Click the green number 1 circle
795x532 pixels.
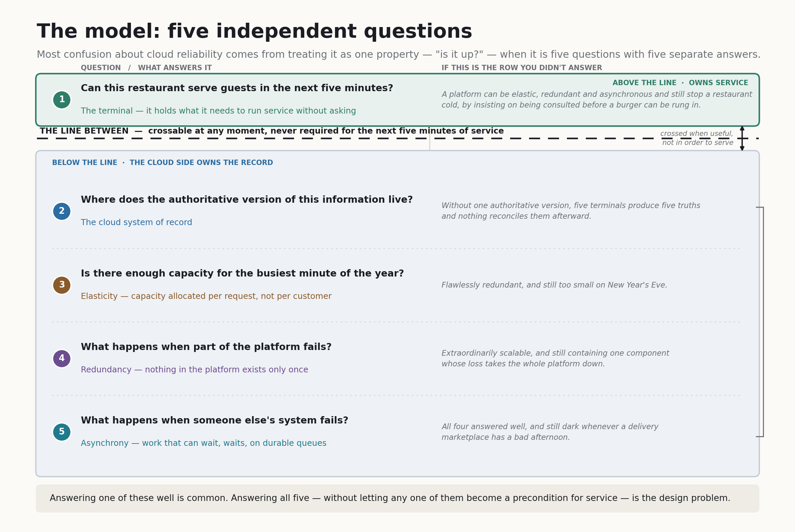[x=62, y=100]
